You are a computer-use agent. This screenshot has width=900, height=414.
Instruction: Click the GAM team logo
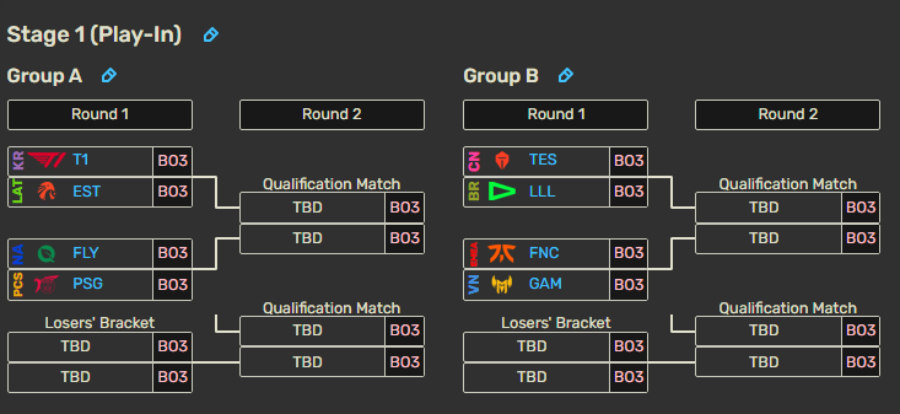point(502,284)
